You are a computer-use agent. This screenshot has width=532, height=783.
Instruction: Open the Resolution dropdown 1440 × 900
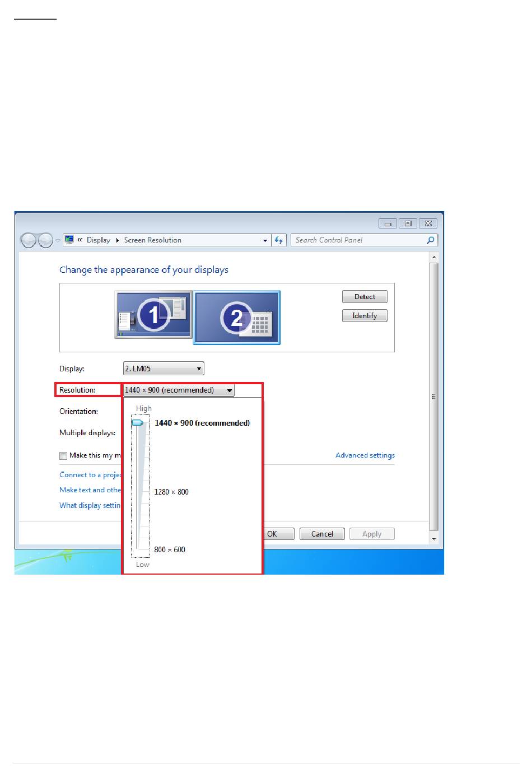179,390
